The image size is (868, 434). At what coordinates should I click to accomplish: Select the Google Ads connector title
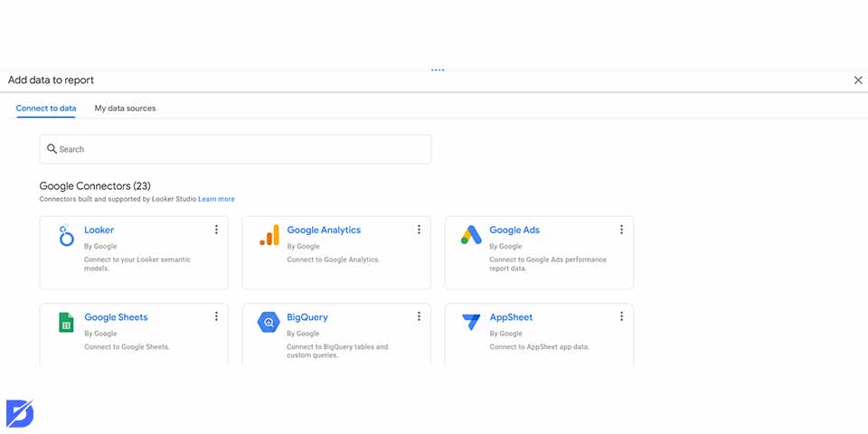coord(514,230)
